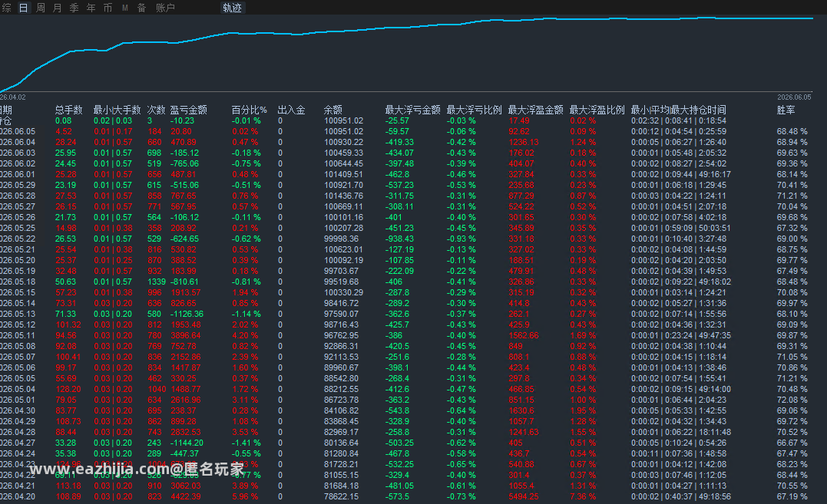
Task: Select loss amount -1144.20
Action: click(x=187, y=443)
